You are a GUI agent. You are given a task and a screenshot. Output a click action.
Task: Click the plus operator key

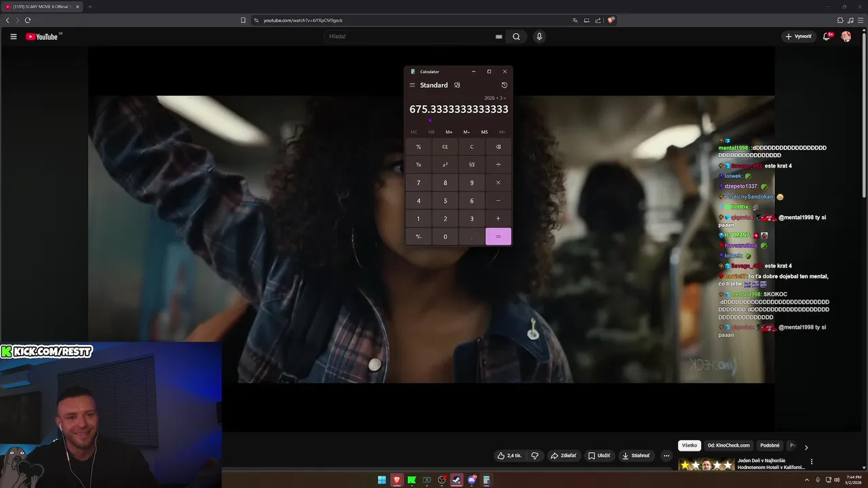[x=498, y=218]
